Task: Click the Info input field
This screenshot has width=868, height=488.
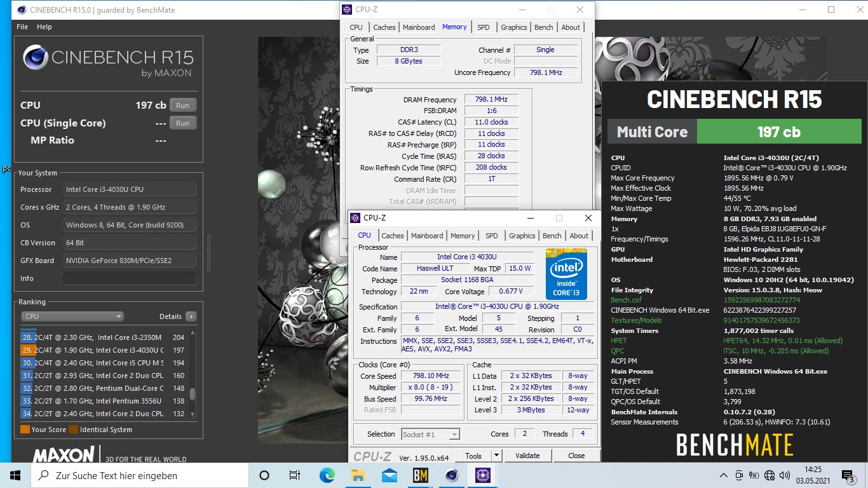Action: [130, 278]
